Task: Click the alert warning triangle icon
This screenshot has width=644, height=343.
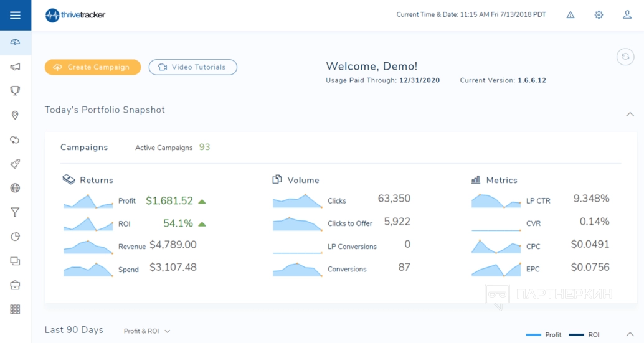Action: tap(571, 15)
